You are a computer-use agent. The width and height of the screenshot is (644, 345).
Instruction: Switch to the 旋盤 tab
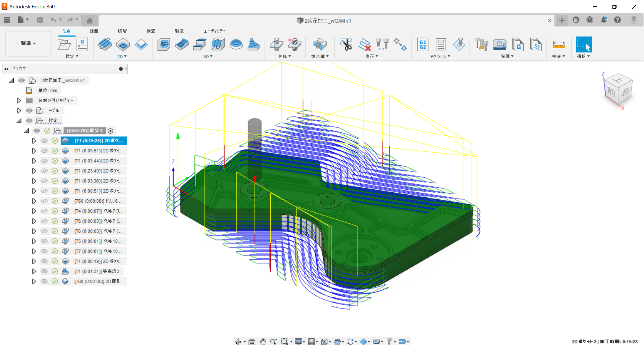click(94, 31)
